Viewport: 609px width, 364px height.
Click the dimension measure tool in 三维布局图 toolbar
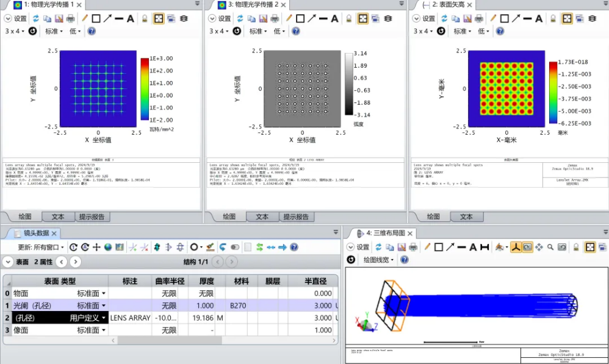pos(485,247)
